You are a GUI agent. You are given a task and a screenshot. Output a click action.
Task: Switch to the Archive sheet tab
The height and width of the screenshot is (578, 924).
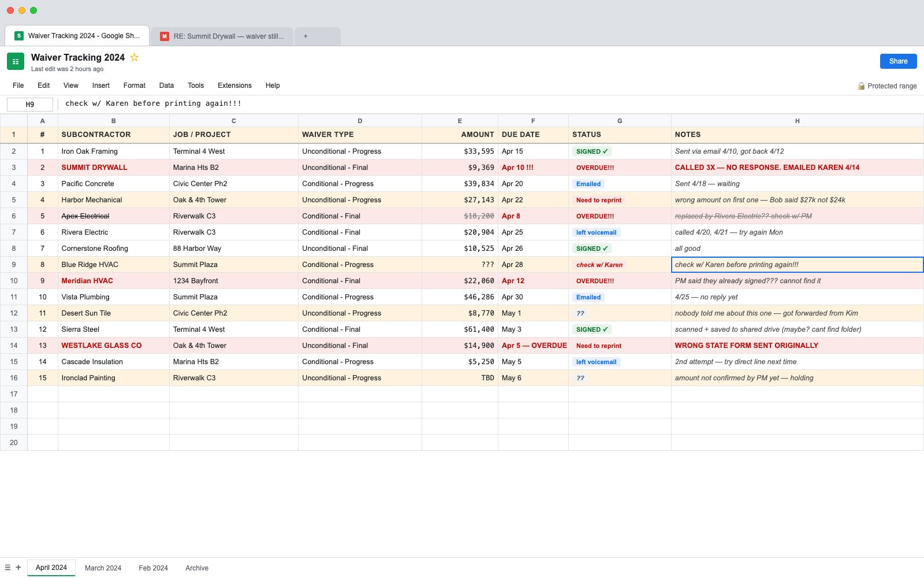[x=197, y=568]
